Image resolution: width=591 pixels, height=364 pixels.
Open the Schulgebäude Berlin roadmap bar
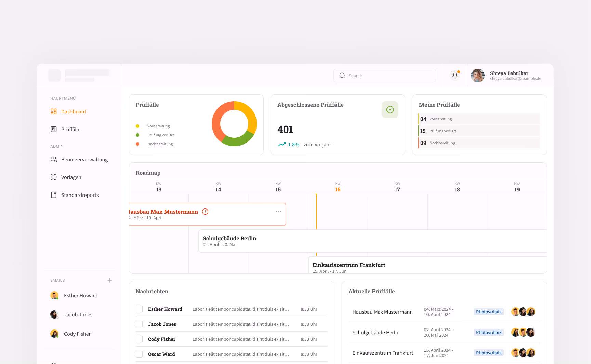(x=372, y=241)
